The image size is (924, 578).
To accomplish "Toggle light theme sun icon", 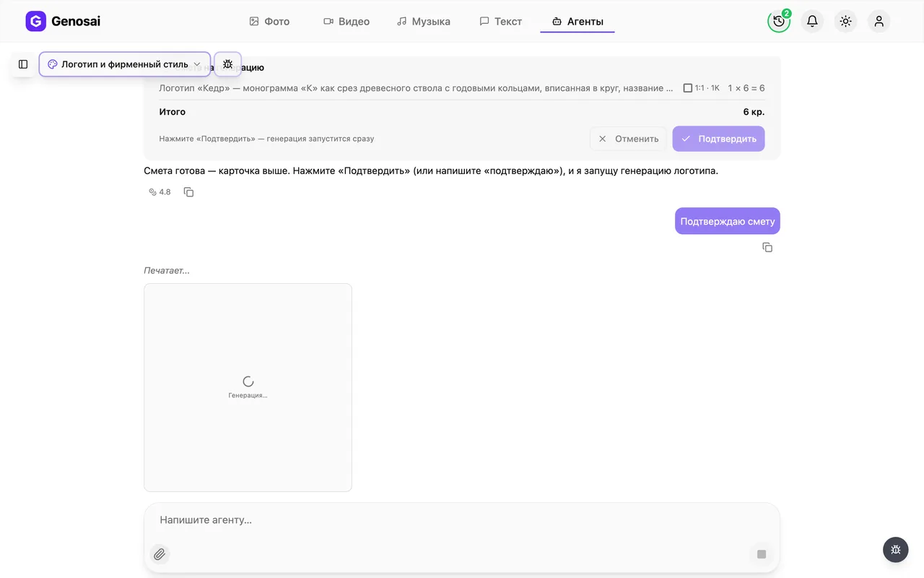I will 845,22.
